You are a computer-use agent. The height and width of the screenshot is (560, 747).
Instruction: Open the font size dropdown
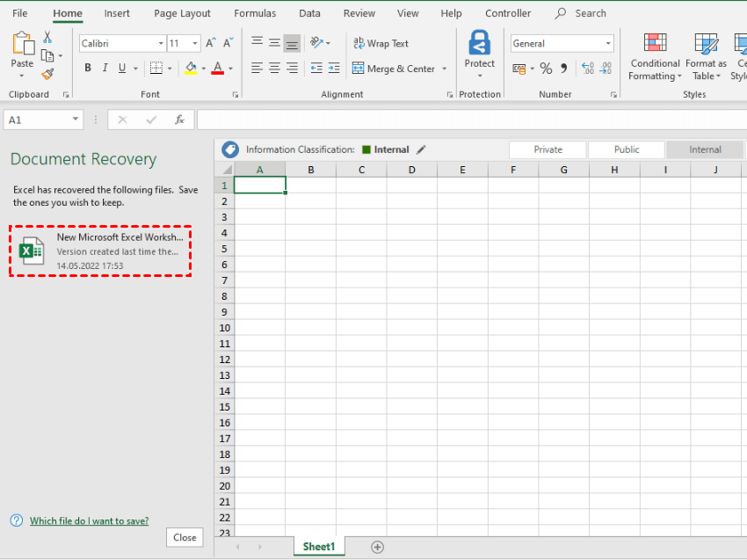[x=195, y=43]
